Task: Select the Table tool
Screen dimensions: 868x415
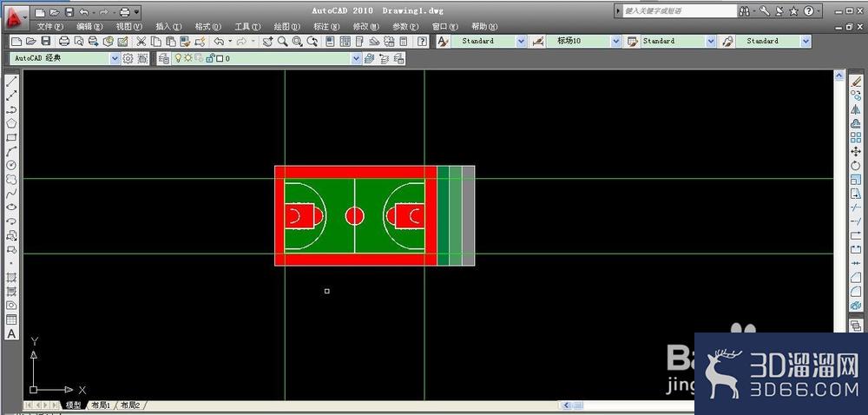Action: coord(11,319)
